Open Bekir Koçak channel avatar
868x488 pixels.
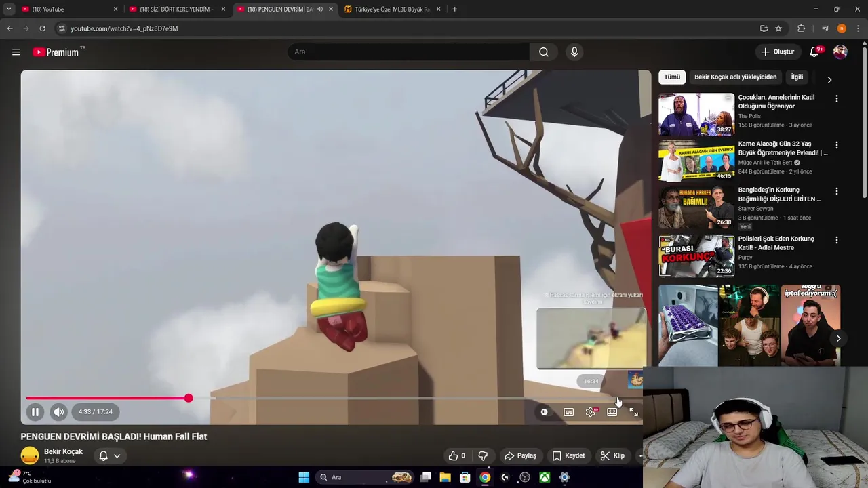point(30,455)
